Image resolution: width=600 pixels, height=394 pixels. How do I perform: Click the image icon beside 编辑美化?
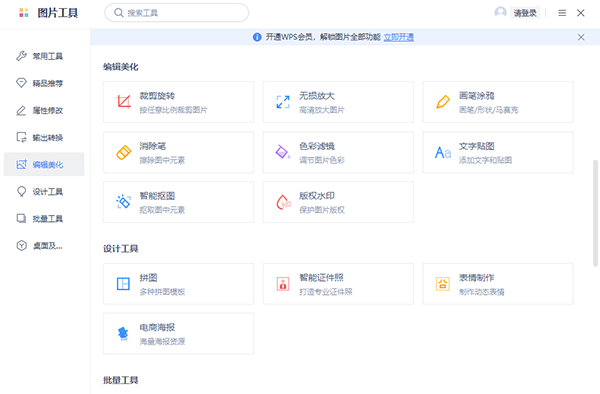[x=21, y=164]
